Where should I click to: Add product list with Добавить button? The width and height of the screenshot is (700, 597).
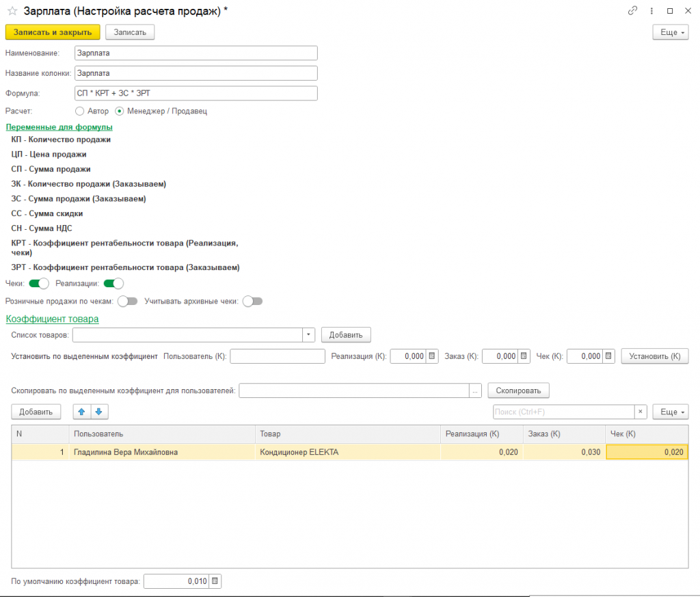346,335
